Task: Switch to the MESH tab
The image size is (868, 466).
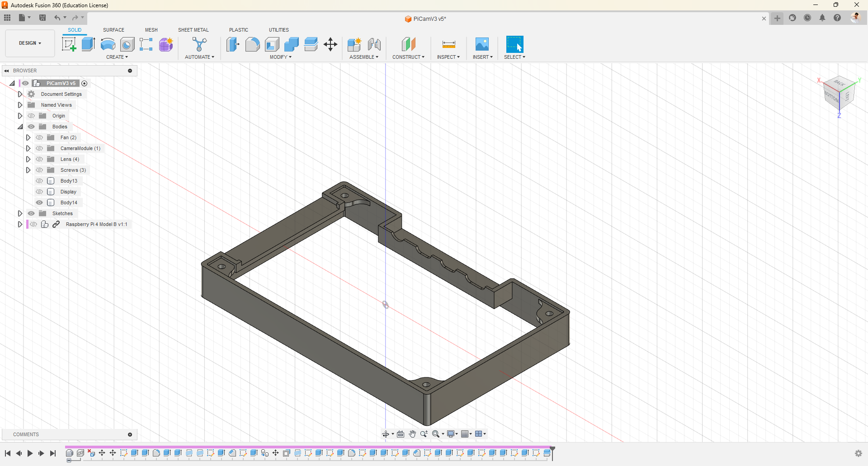Action: [x=151, y=30]
